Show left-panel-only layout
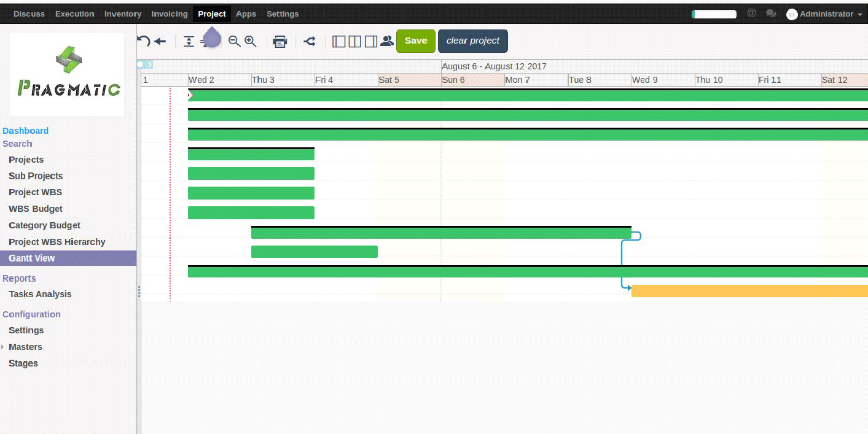 338,41
